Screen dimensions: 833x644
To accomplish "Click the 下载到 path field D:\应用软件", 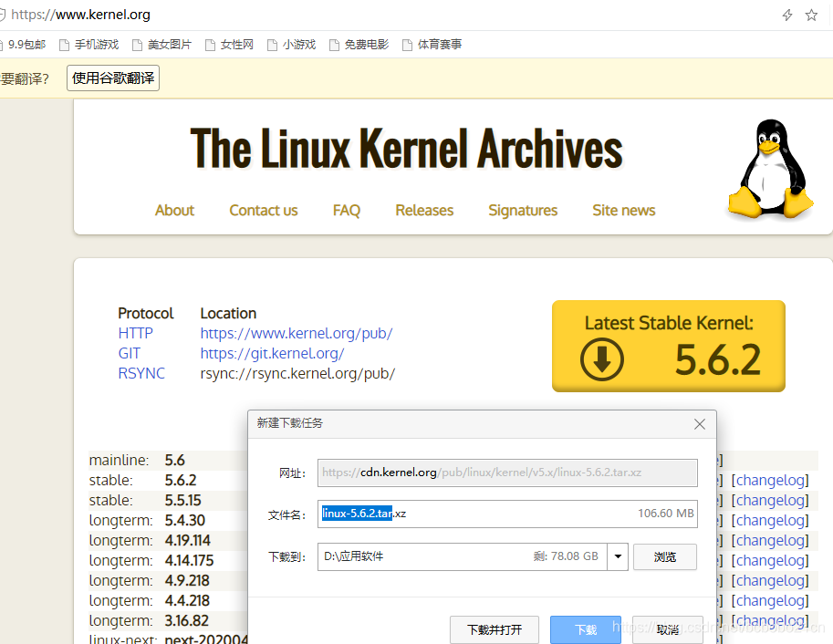I will click(463, 556).
